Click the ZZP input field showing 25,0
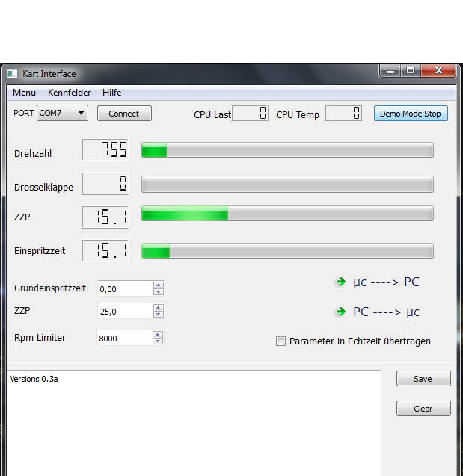This screenshot has width=463, height=476. 126,311
